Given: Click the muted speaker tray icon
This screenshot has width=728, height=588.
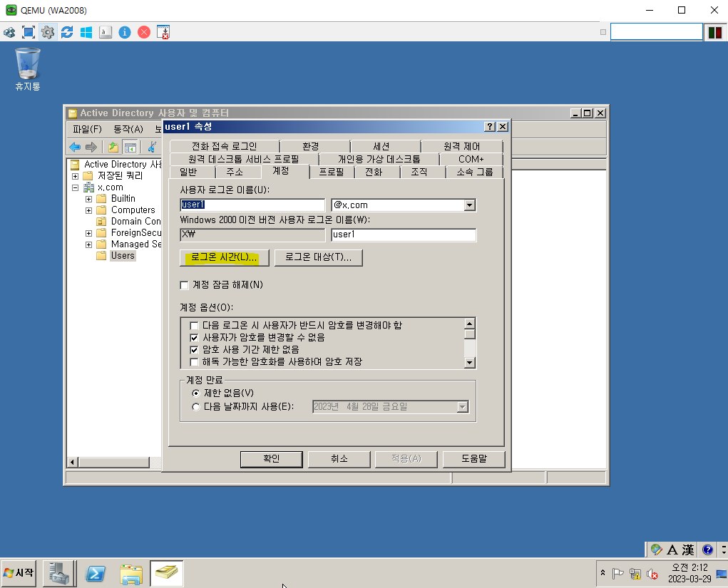Looking at the screenshot, I should click(x=652, y=574).
